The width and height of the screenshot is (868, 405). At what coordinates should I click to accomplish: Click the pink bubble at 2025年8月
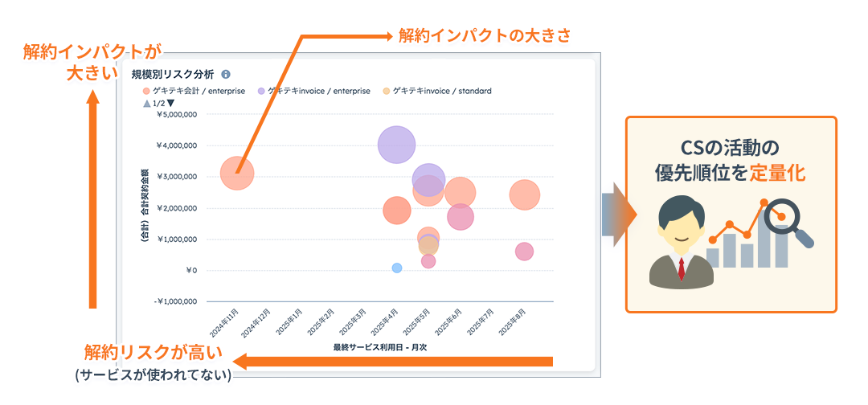tap(524, 252)
